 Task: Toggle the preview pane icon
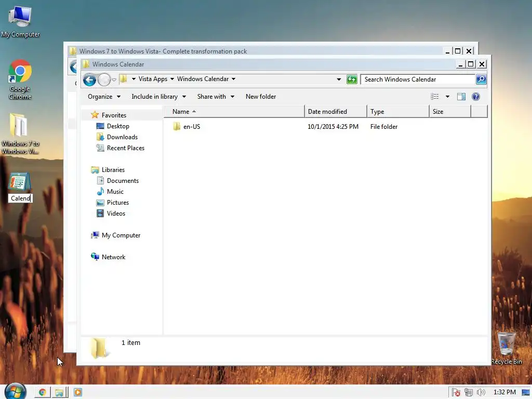pos(461,97)
